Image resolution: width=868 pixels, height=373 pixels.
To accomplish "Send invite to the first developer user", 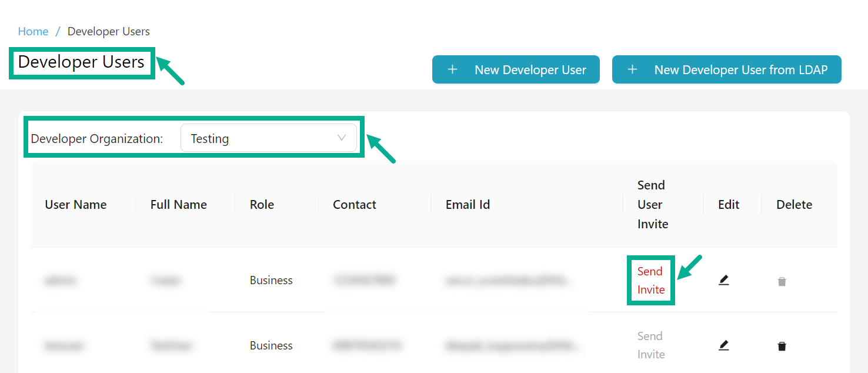I will coord(650,280).
